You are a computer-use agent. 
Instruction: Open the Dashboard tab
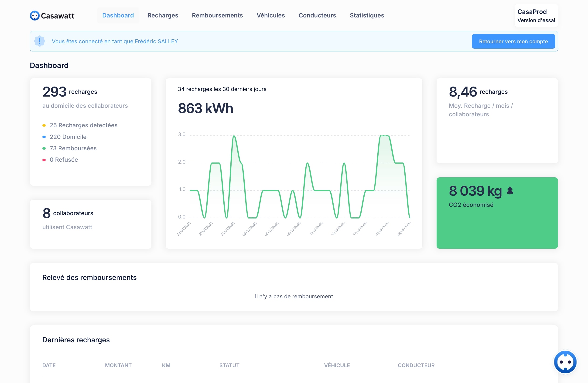click(118, 15)
